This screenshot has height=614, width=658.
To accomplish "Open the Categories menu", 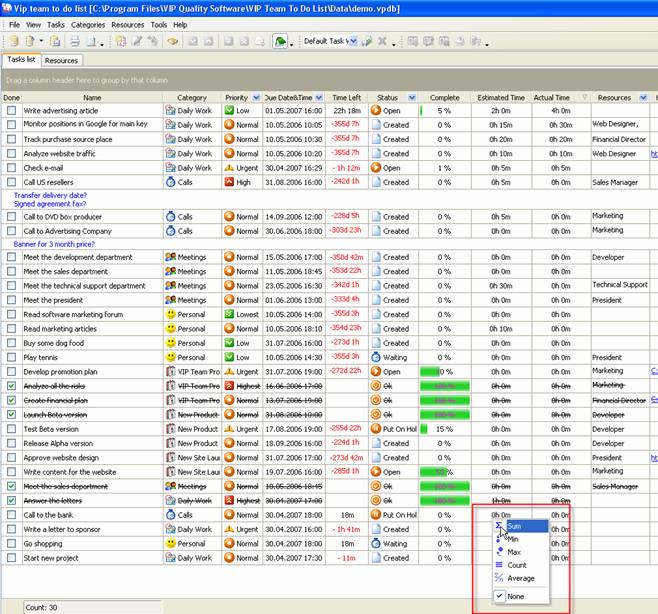I will pyautogui.click(x=88, y=24).
